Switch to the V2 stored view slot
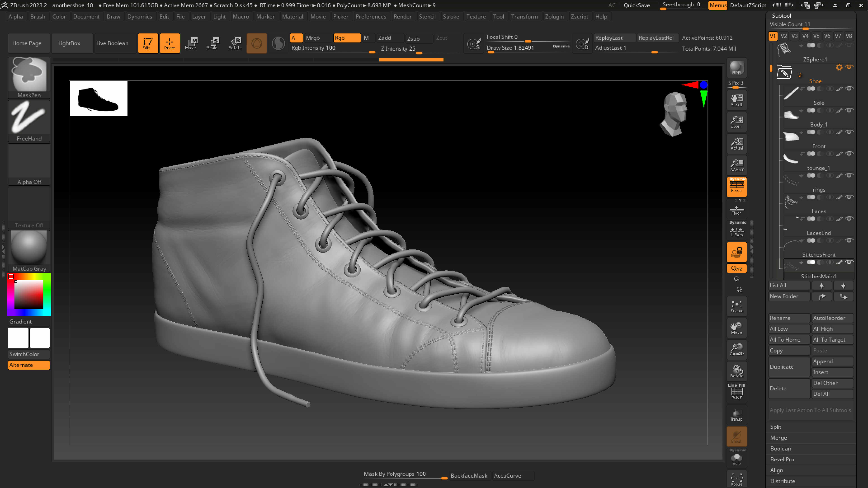 [783, 36]
